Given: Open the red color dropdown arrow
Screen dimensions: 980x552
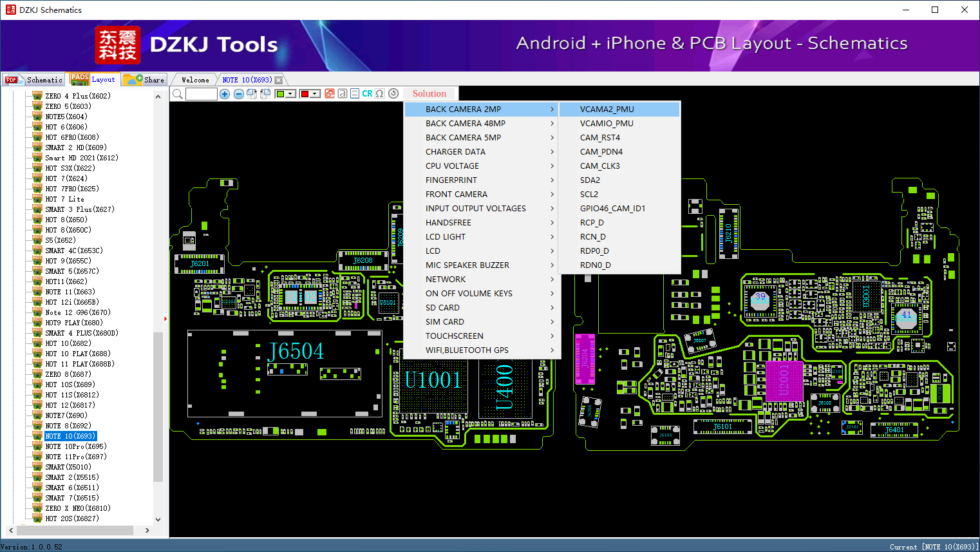Looking at the screenshot, I should (x=315, y=94).
